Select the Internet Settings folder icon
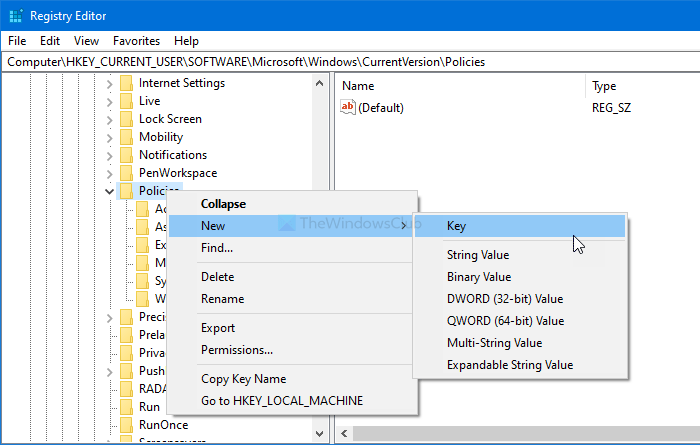This screenshot has height=445, width=700. point(126,83)
